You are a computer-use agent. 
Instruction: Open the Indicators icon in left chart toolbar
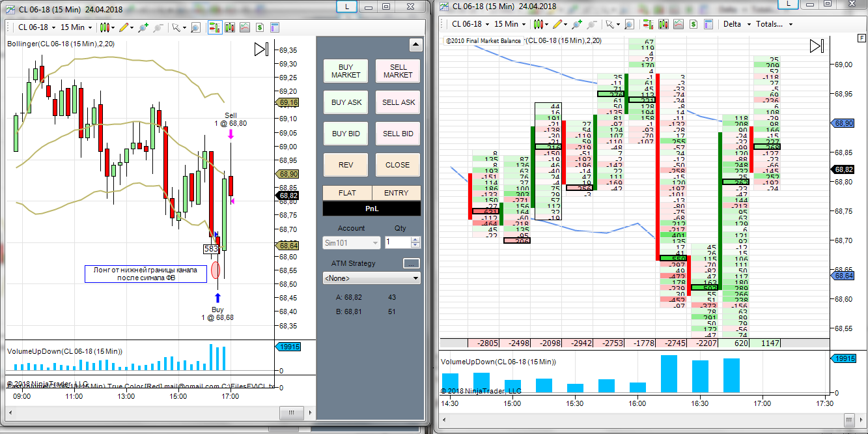(245, 27)
